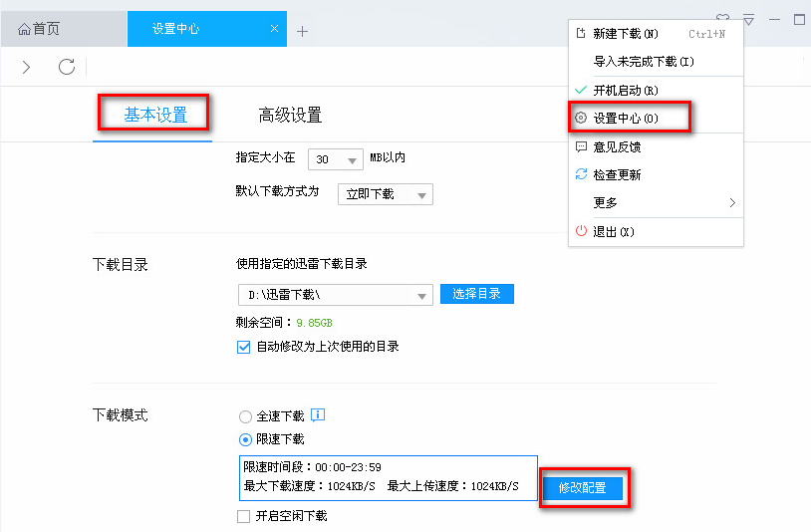This screenshot has height=532, width=811.
Task: Expand the 更多 submenu
Action: [656, 202]
